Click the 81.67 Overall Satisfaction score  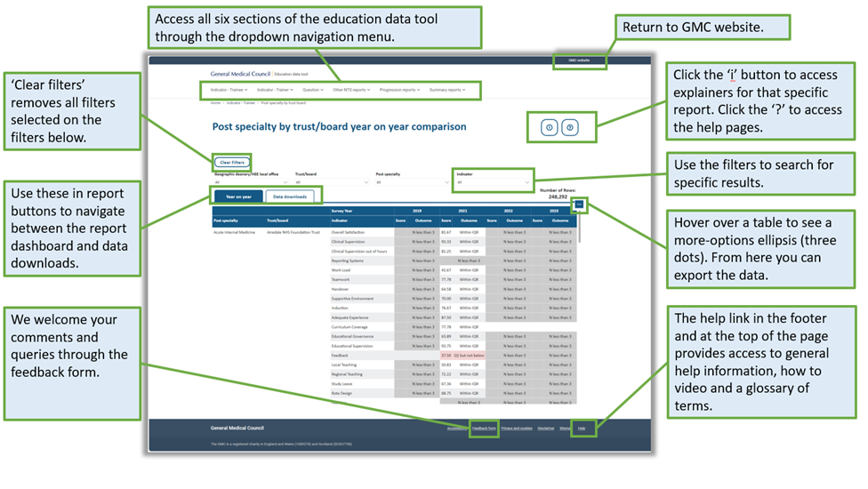[446, 232]
